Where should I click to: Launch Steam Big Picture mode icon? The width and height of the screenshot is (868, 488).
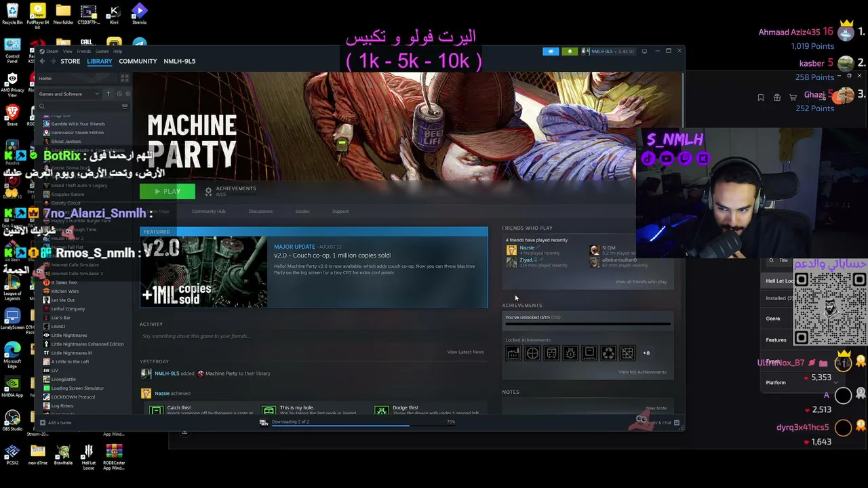[x=644, y=52]
